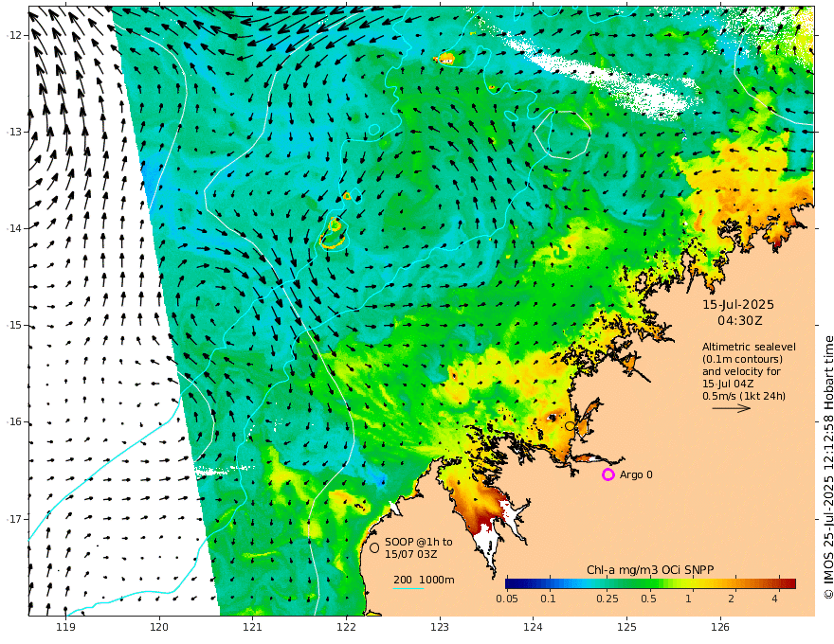Image resolution: width=834 pixels, height=644 pixels.
Task: Click latitude axis label "-13"
Action: (x=14, y=132)
